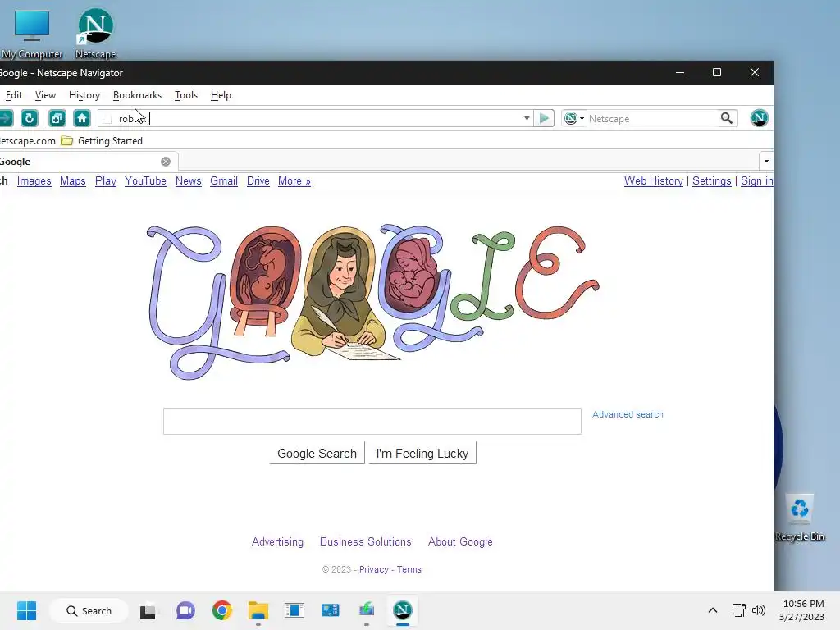Open File Explorer from the taskbar
840x630 pixels.
tap(258, 610)
